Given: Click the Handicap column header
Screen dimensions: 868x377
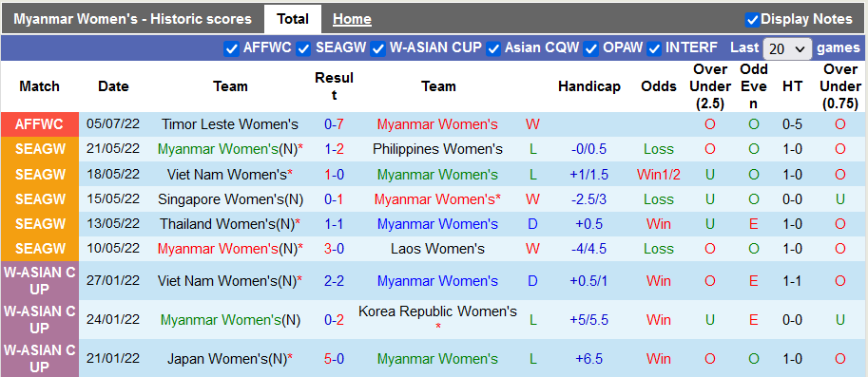Looking at the screenshot, I should pos(589,86).
